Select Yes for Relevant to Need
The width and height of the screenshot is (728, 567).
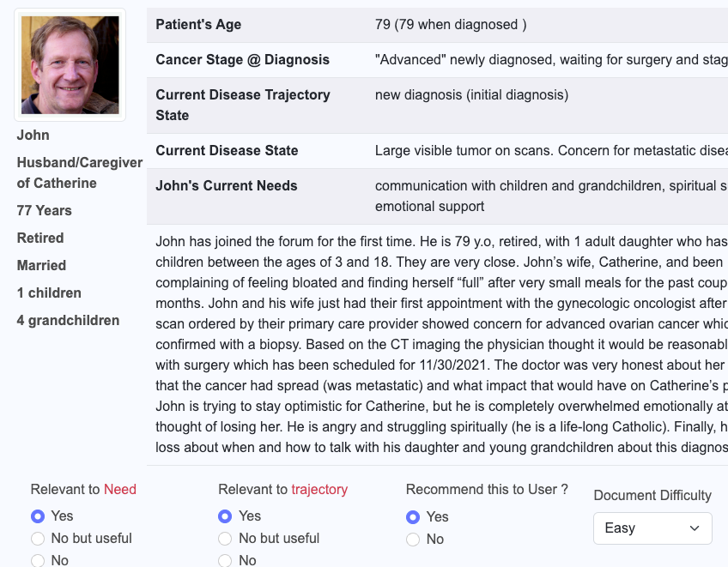click(x=38, y=516)
